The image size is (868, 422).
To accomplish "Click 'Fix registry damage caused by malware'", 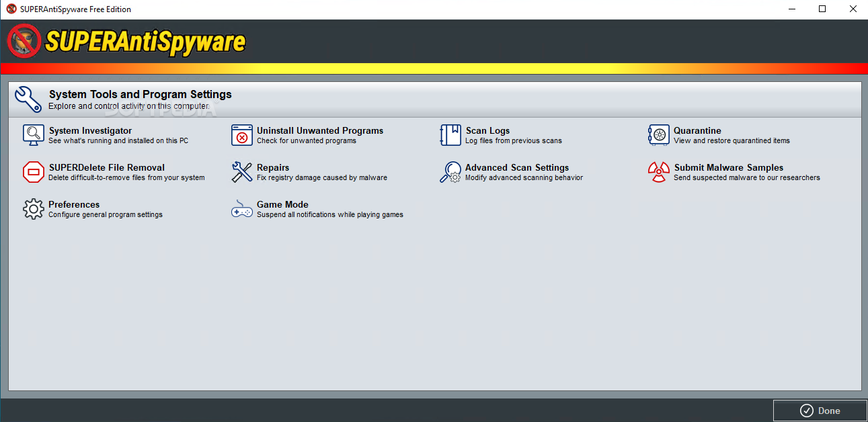I will click(322, 178).
